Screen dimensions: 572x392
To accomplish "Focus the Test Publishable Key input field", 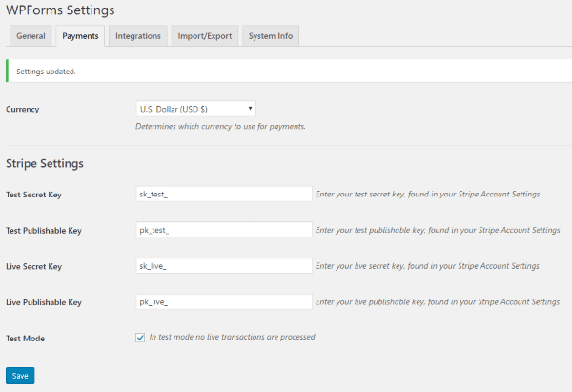I will [x=224, y=230].
